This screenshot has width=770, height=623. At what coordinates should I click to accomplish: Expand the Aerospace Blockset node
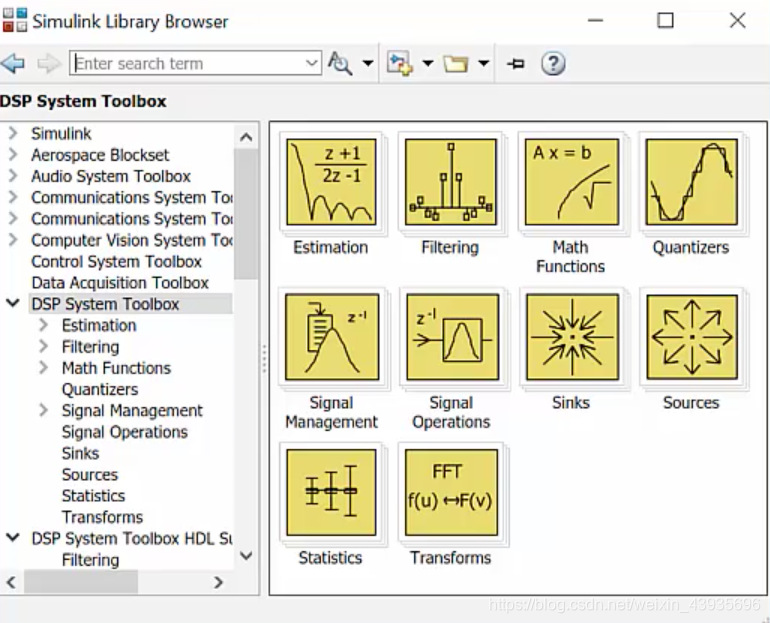13,155
